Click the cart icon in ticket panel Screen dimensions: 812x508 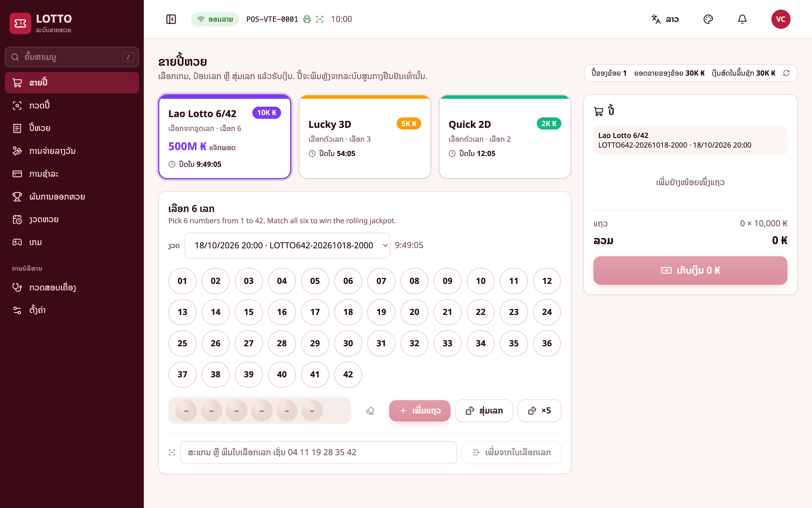click(x=598, y=111)
